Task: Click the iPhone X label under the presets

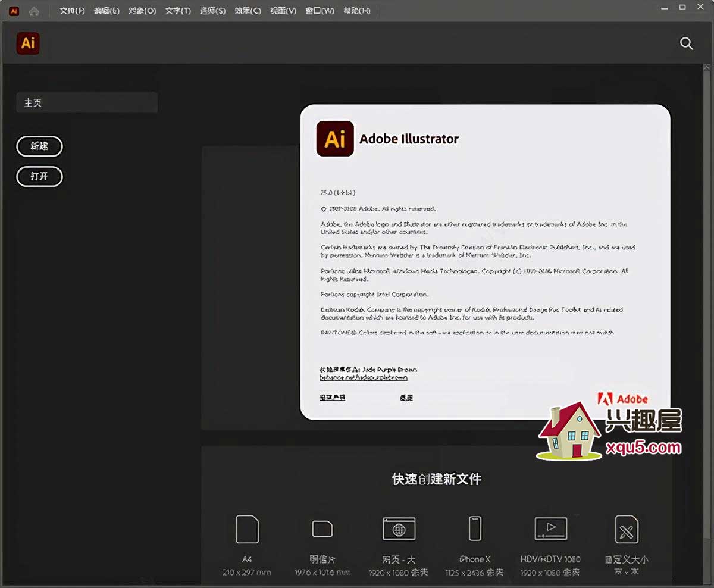Action: click(x=475, y=559)
